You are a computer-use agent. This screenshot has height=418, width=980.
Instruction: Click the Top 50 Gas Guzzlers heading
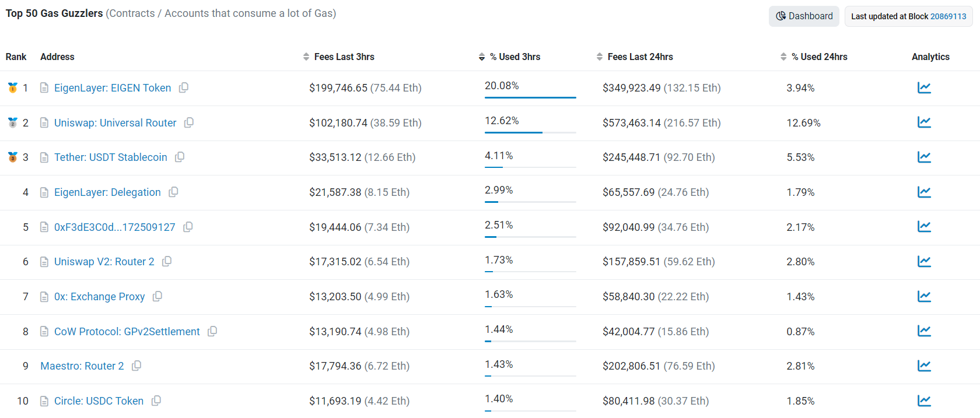[x=54, y=13]
